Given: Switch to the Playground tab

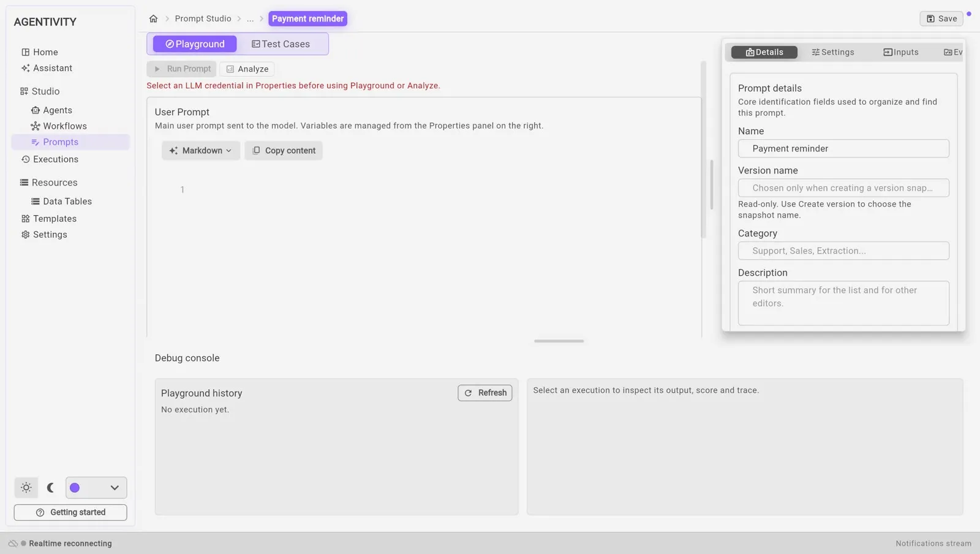Looking at the screenshot, I should (x=195, y=44).
